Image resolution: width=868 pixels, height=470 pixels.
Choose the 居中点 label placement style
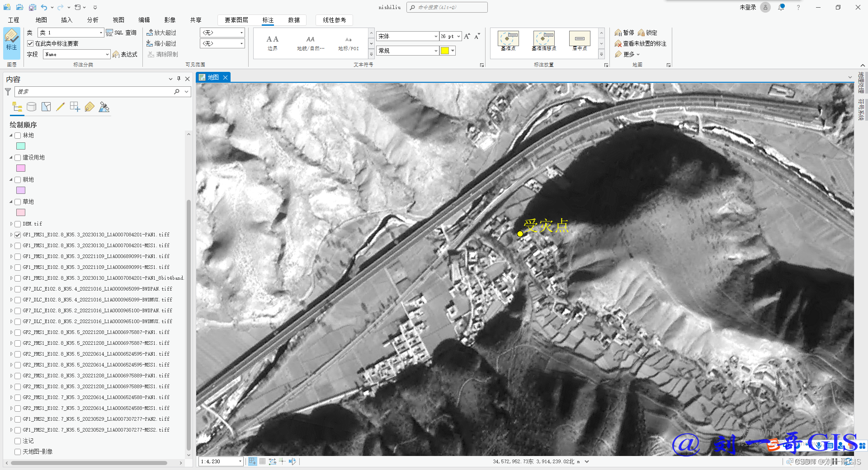click(580, 41)
